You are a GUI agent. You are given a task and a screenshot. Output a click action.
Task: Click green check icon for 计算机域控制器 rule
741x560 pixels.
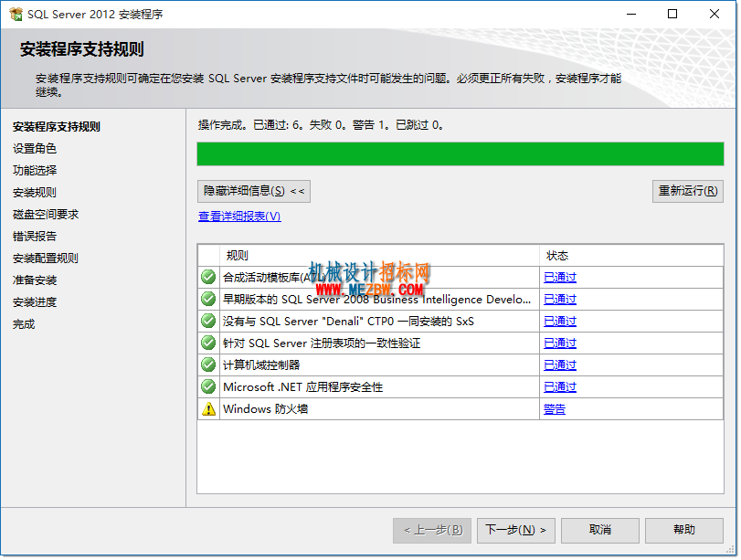pyautogui.click(x=208, y=365)
